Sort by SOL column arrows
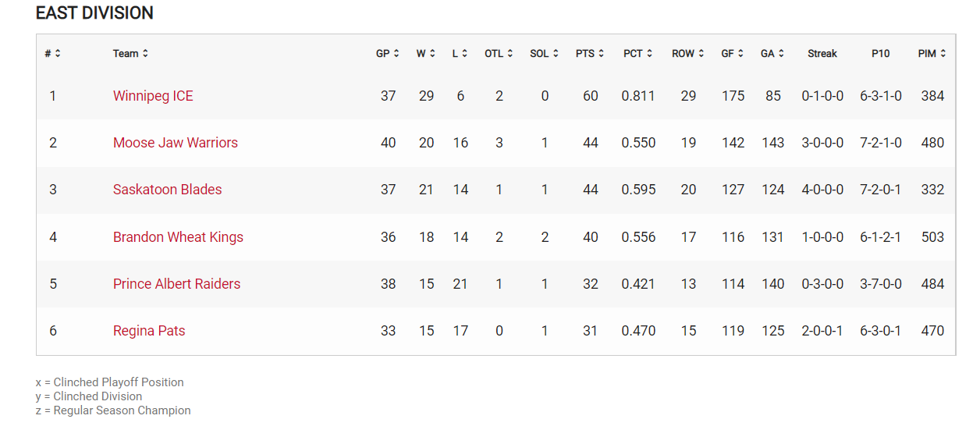Viewport: 980px width, 444px height. 556,54
